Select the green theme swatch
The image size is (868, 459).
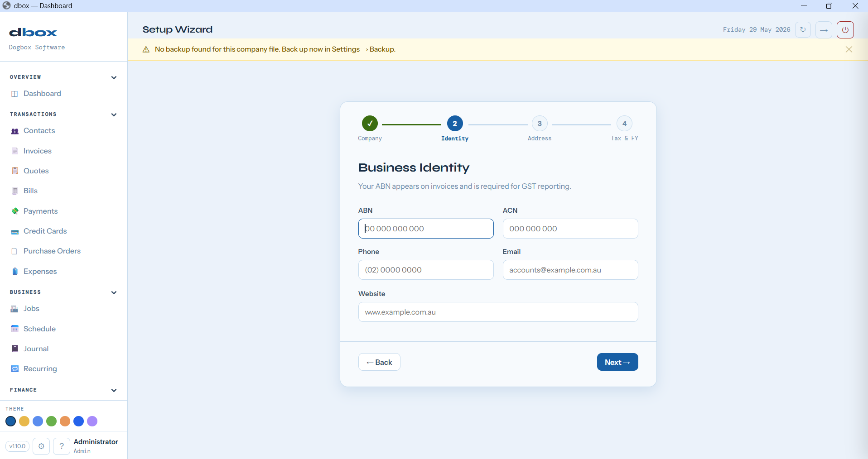pos(52,421)
